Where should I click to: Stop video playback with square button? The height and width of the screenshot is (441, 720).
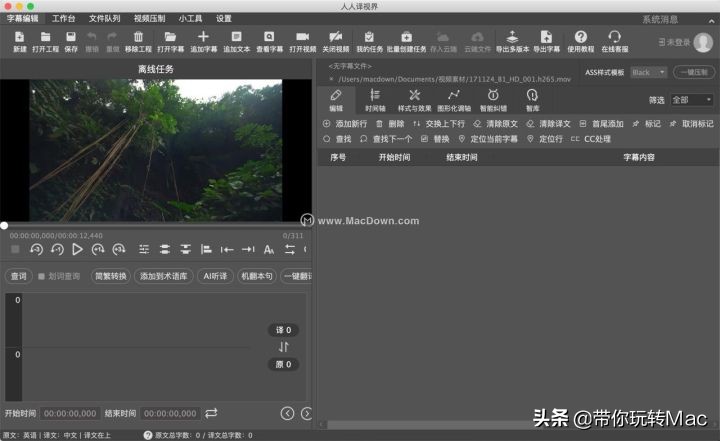point(15,249)
